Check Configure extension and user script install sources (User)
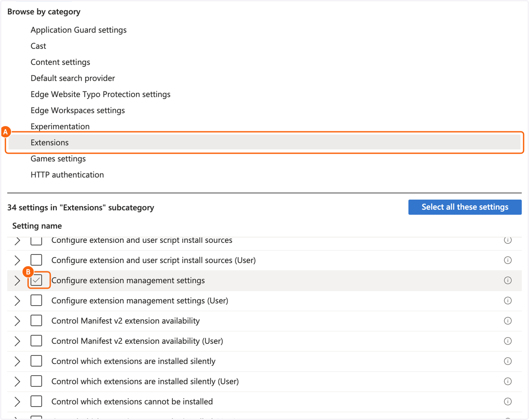529x420 pixels. [36, 260]
